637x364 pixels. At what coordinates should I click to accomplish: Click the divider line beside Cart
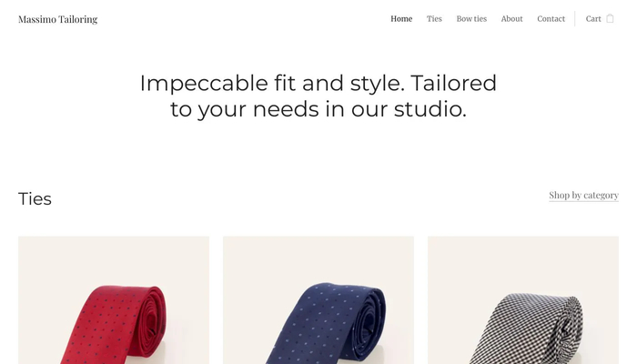click(x=575, y=19)
